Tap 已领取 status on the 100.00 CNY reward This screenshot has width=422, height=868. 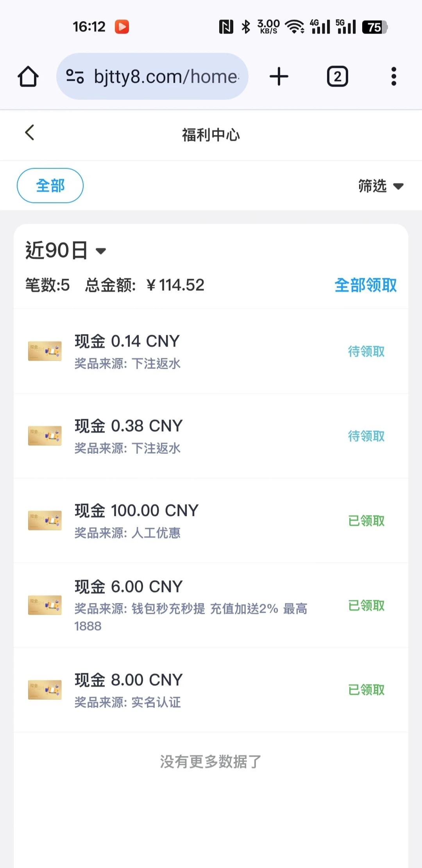coord(366,521)
